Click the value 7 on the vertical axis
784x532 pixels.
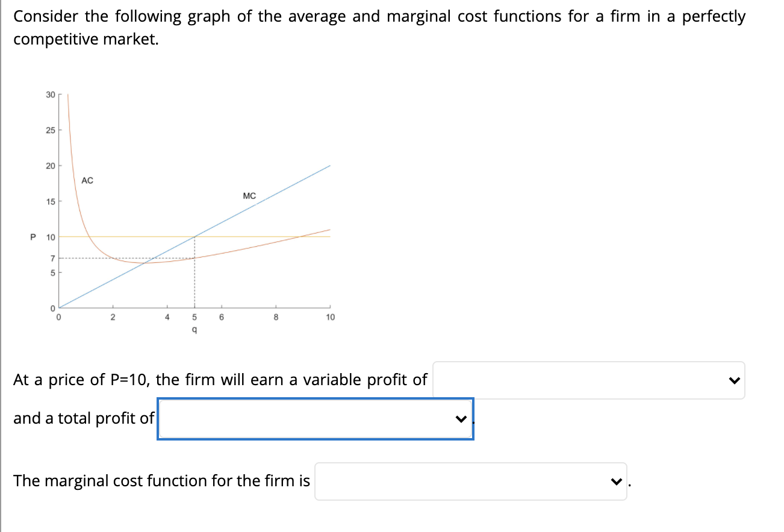point(51,259)
